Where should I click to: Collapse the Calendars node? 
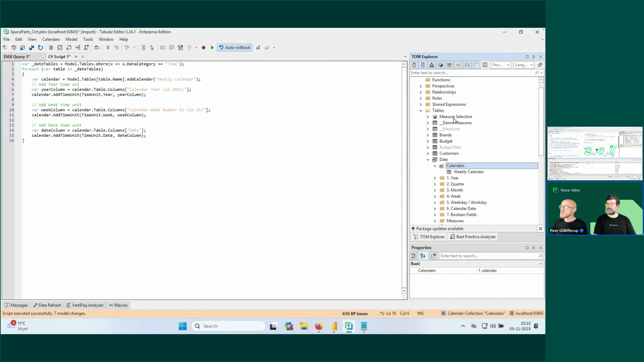435,166
